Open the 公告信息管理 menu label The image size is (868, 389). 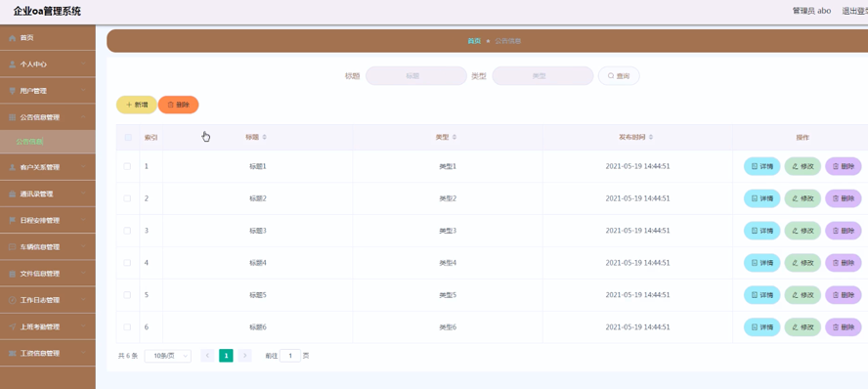pyautogui.click(x=40, y=117)
